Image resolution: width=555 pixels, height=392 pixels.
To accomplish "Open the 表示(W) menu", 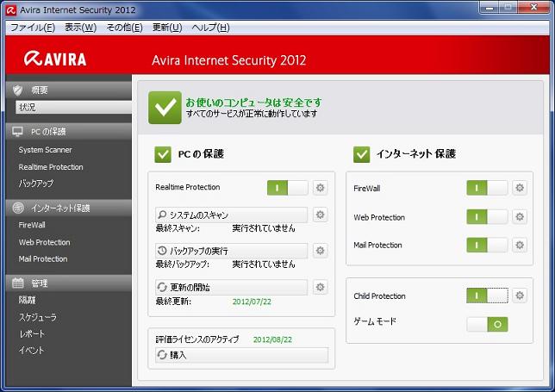I will coord(81,28).
